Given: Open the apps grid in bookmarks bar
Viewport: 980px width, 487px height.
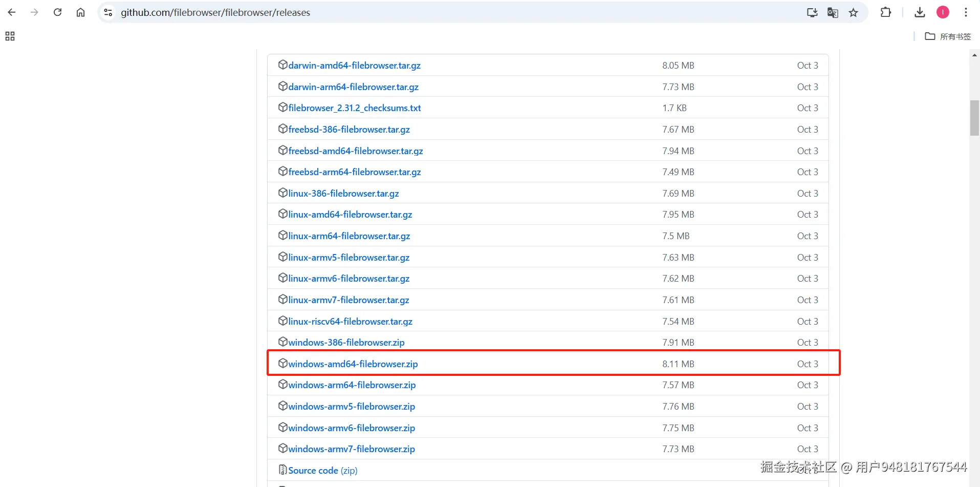Looking at the screenshot, I should click(10, 36).
